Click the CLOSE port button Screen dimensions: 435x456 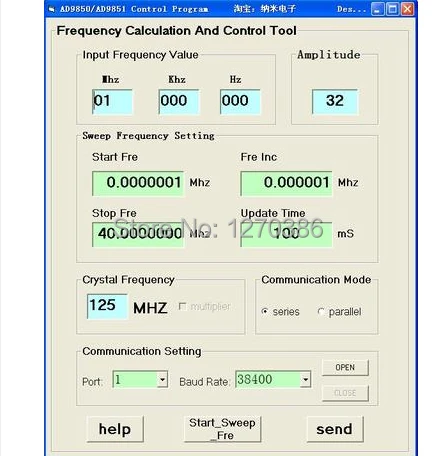pyautogui.click(x=345, y=393)
